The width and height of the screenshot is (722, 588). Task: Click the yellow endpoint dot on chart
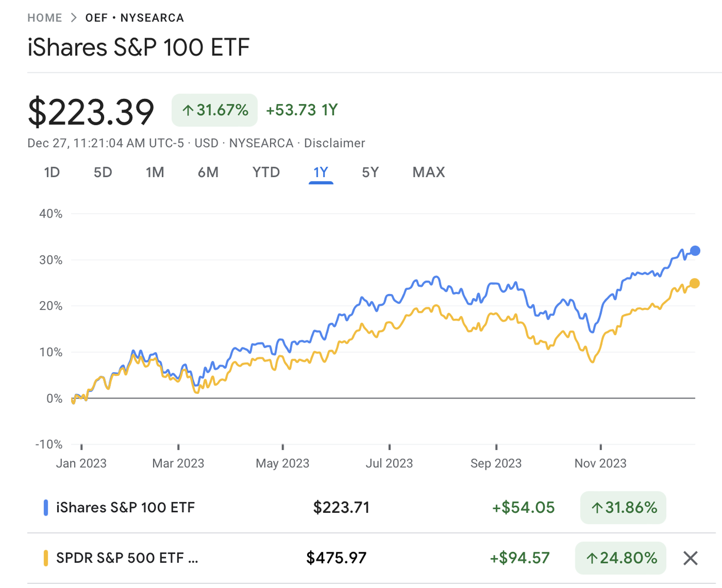[x=694, y=283]
